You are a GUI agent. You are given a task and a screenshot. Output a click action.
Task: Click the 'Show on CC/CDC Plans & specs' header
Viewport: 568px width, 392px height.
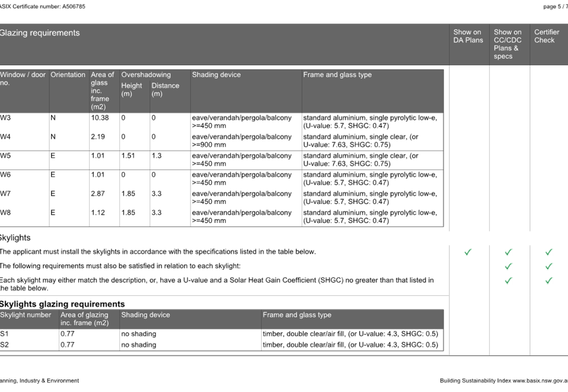(507, 44)
